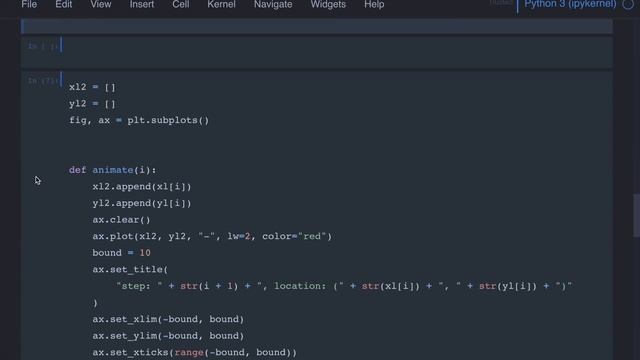Open the Cell menu
The height and width of the screenshot is (360, 640).
pos(180,4)
